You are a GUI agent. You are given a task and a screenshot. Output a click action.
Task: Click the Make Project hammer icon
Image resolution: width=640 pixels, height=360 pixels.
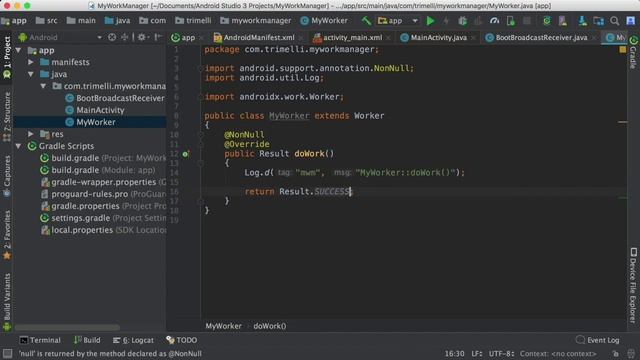[366, 20]
